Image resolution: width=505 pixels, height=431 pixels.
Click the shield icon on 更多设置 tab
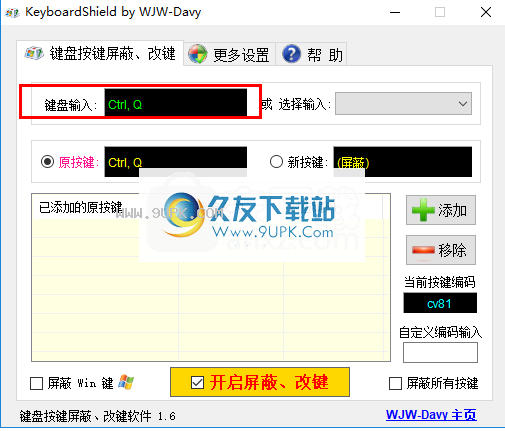[x=198, y=54]
